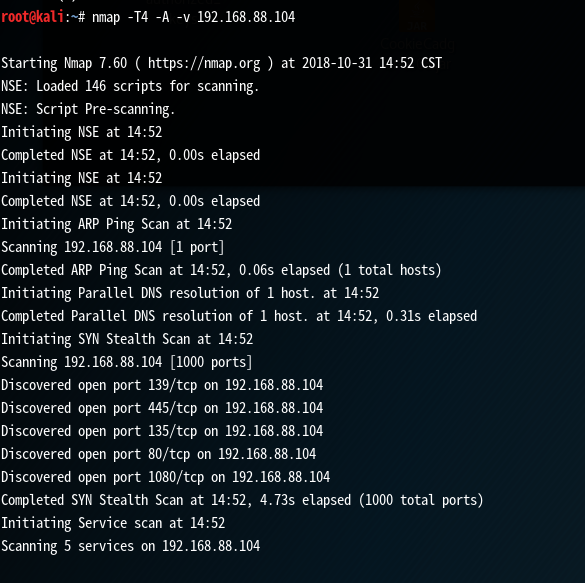Click discovered open port 1080/tcp line
This screenshot has width=585, height=583.
pos(166,477)
